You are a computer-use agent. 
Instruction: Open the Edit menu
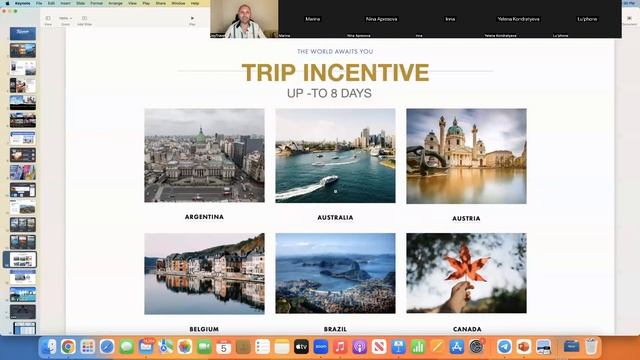point(51,3)
